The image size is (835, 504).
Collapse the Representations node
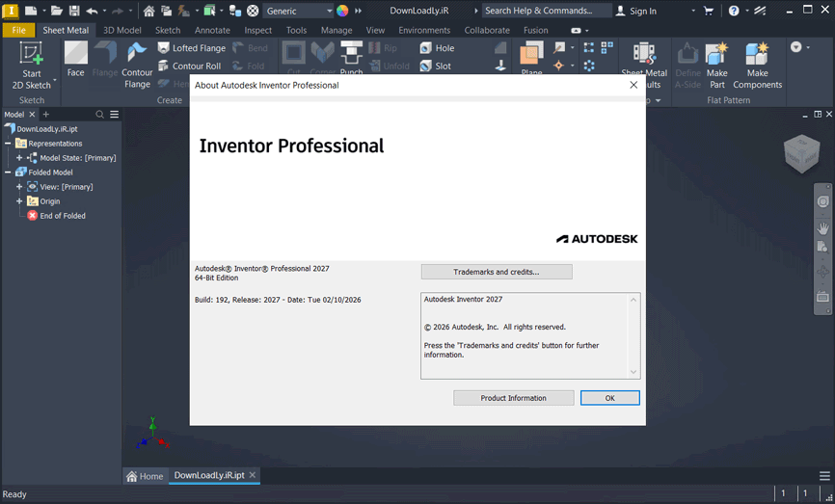coord(8,144)
